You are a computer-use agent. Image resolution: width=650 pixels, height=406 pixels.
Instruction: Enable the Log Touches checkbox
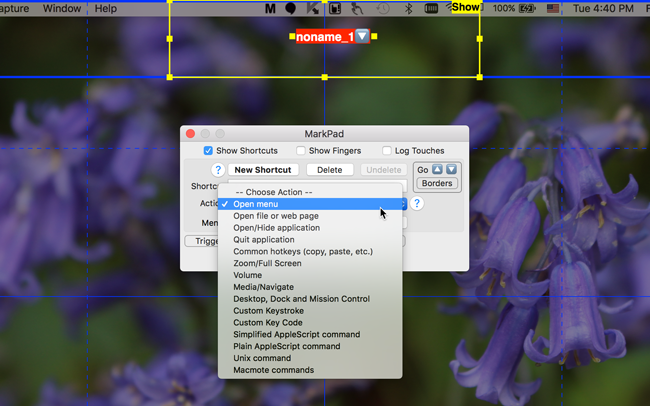pyautogui.click(x=387, y=151)
